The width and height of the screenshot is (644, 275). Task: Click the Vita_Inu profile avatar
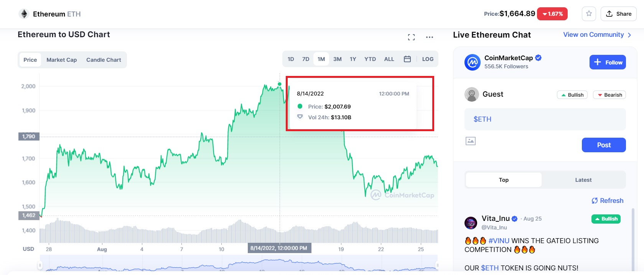[471, 222]
